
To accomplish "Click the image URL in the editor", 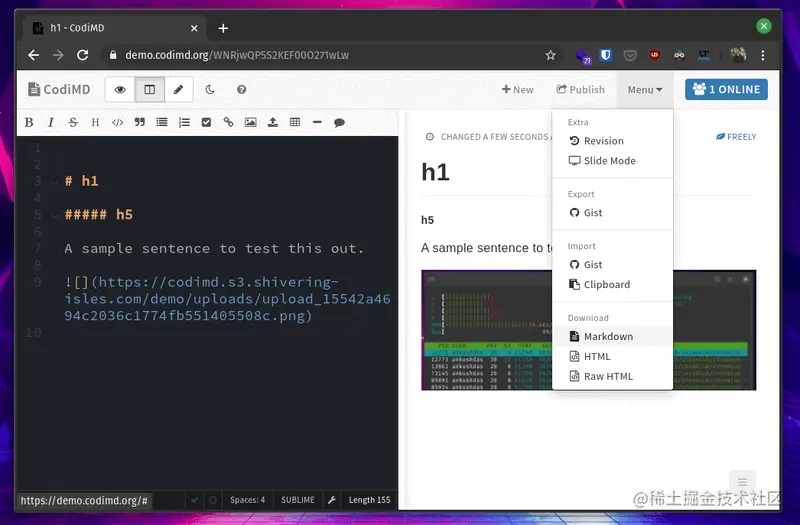I will click(x=227, y=299).
